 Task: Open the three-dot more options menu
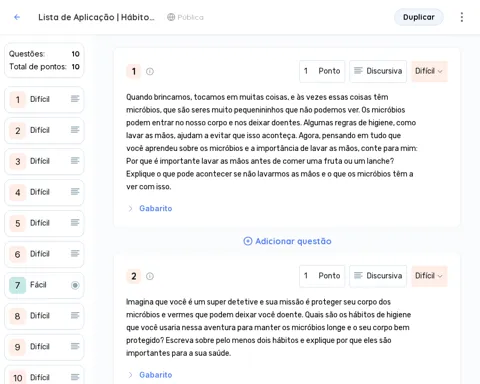462,17
